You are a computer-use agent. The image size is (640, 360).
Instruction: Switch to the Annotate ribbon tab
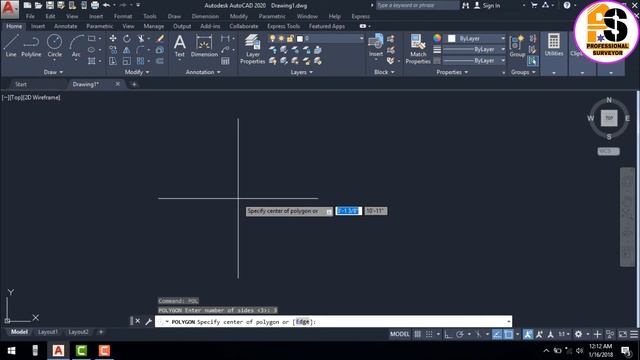coord(65,26)
